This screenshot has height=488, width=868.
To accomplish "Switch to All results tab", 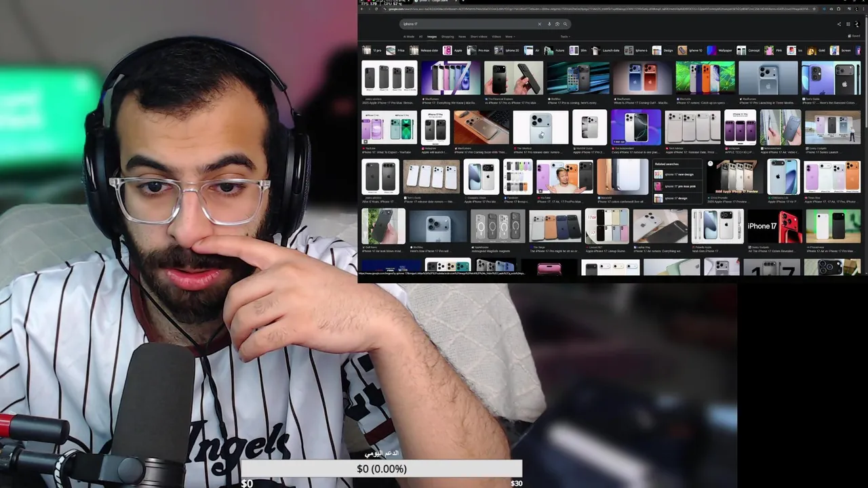I will tap(420, 37).
